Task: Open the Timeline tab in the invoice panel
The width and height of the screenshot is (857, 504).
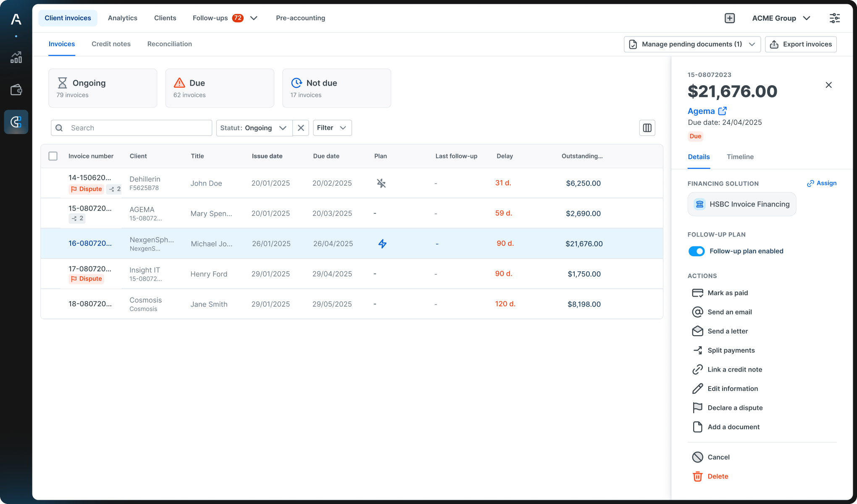Action: [x=740, y=157]
